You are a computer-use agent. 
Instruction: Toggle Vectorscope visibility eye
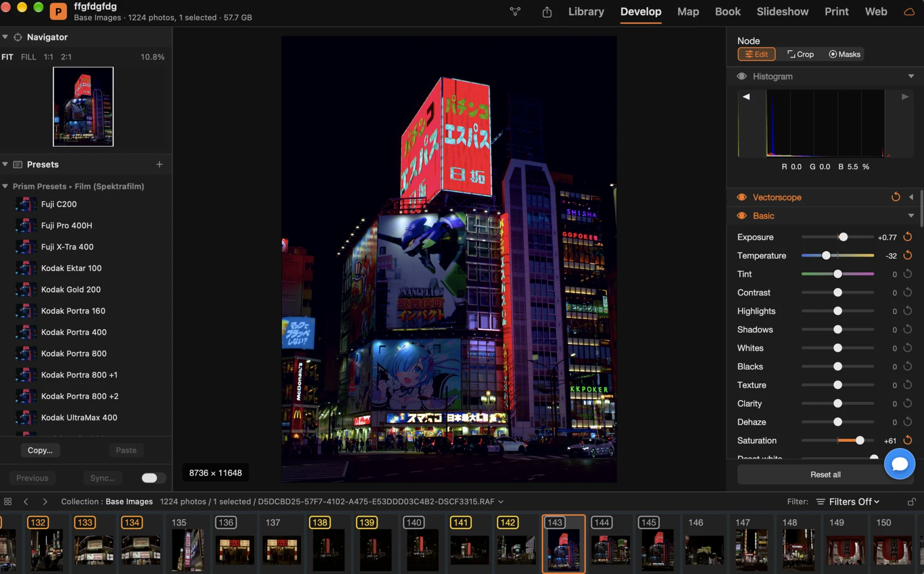click(x=742, y=197)
